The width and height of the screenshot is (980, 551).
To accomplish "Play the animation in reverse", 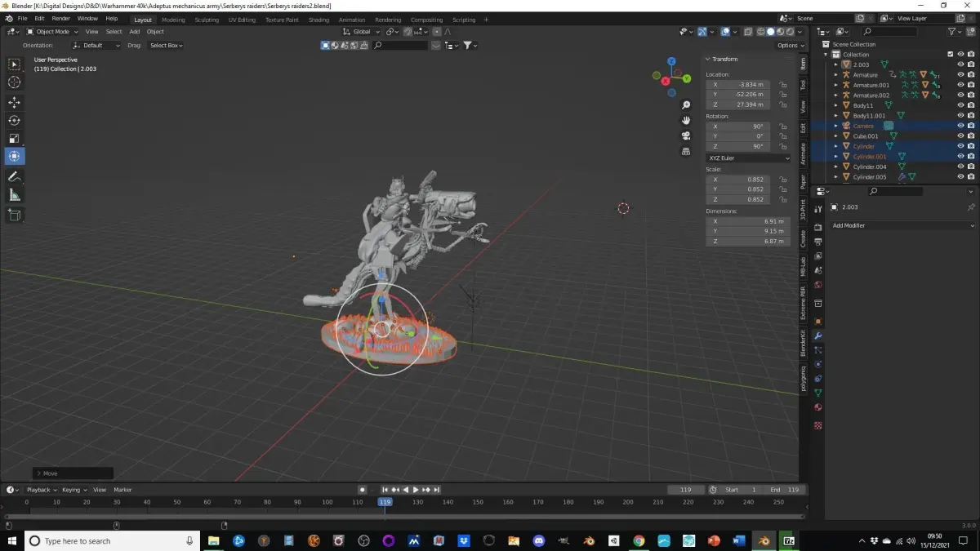I will click(x=406, y=490).
